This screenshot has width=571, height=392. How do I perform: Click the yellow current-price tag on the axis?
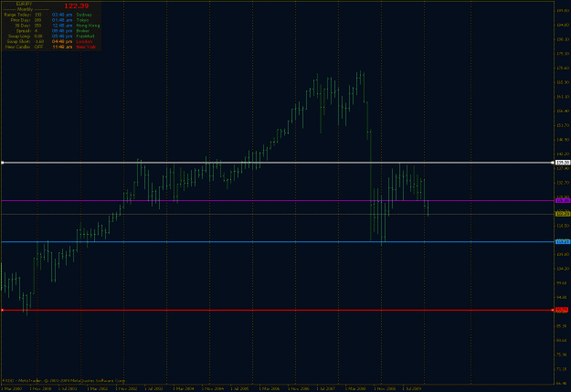[x=563, y=214]
